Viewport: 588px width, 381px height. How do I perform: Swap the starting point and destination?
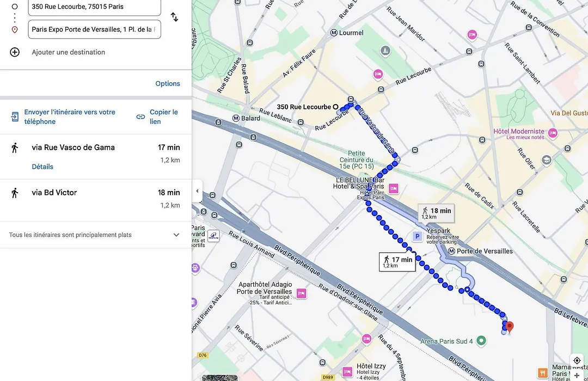174,17
